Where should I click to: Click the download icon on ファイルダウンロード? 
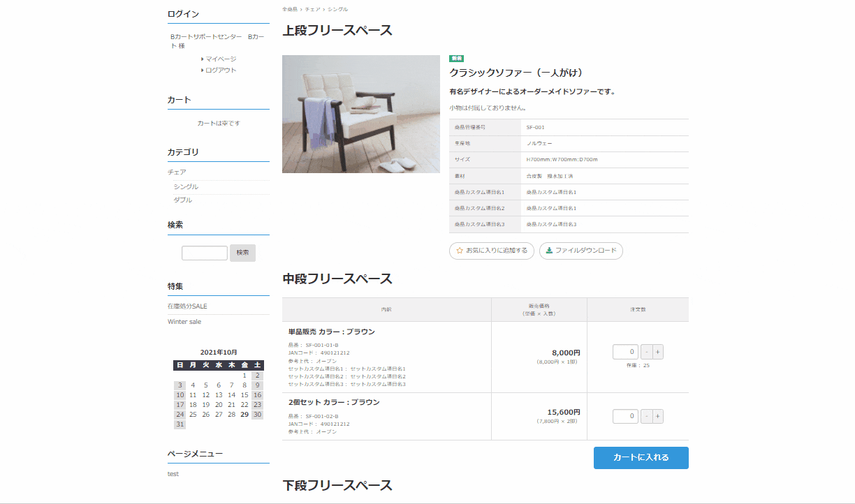[549, 250]
